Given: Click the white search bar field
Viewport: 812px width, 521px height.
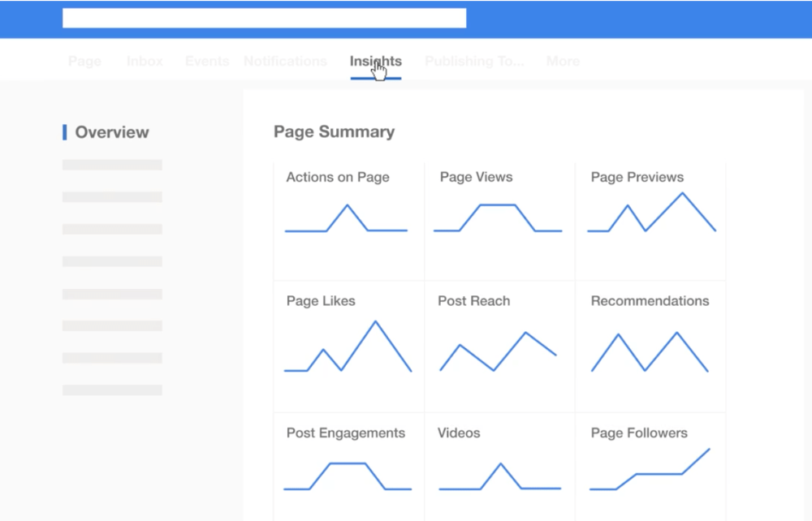Looking at the screenshot, I should (264, 18).
